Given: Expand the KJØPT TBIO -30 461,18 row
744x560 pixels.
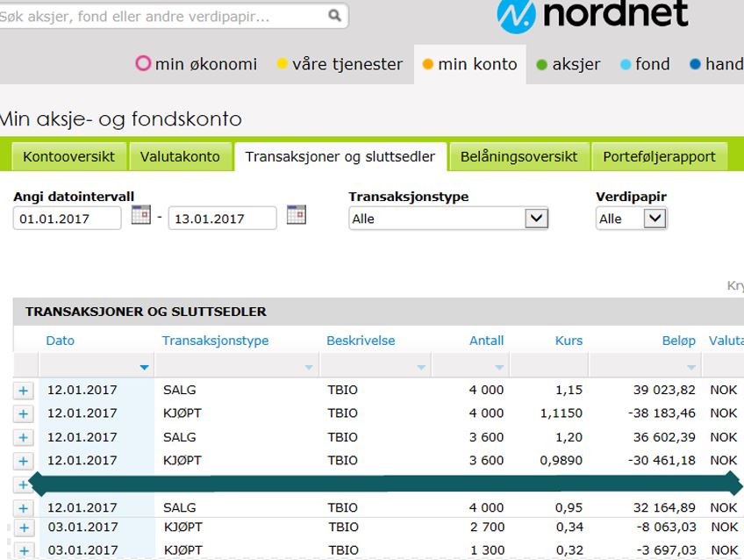Looking at the screenshot, I should (23, 461).
